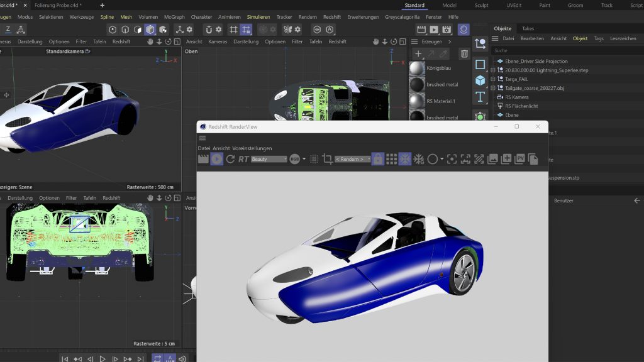Toggle the lock camera icon in RenderView
The width and height of the screenshot is (644, 362).
pyautogui.click(x=378, y=159)
